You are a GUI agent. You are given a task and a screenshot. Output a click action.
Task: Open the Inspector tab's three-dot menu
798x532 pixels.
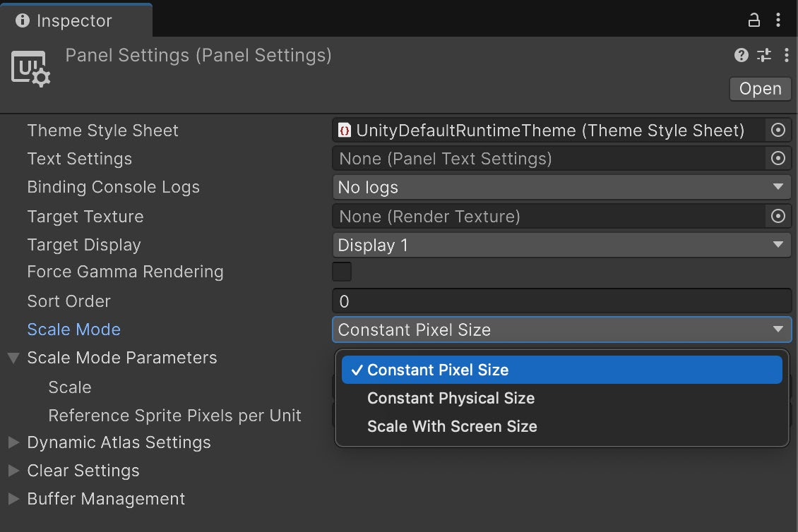click(778, 20)
